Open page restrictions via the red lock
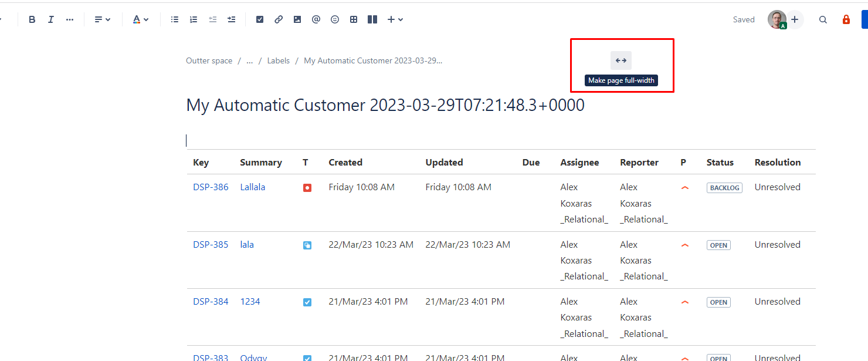868x361 pixels. pos(846,19)
